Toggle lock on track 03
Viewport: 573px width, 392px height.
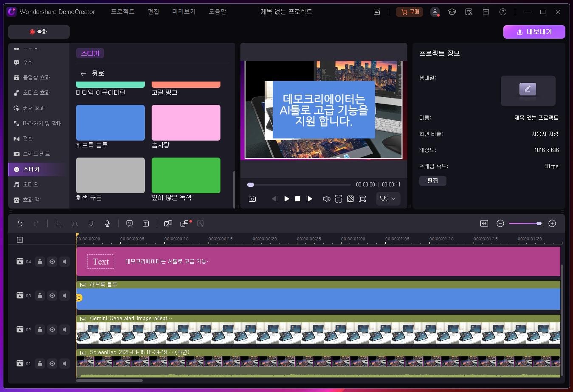[x=40, y=296]
